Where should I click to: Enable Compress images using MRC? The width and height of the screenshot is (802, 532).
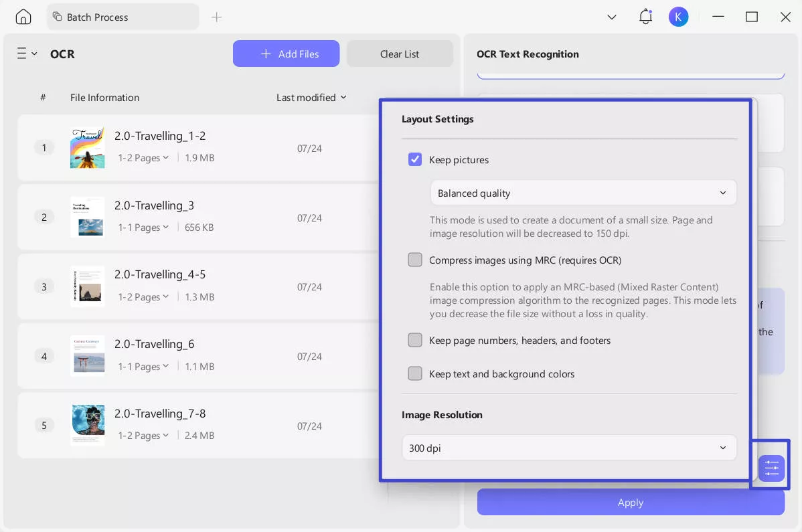(x=415, y=260)
